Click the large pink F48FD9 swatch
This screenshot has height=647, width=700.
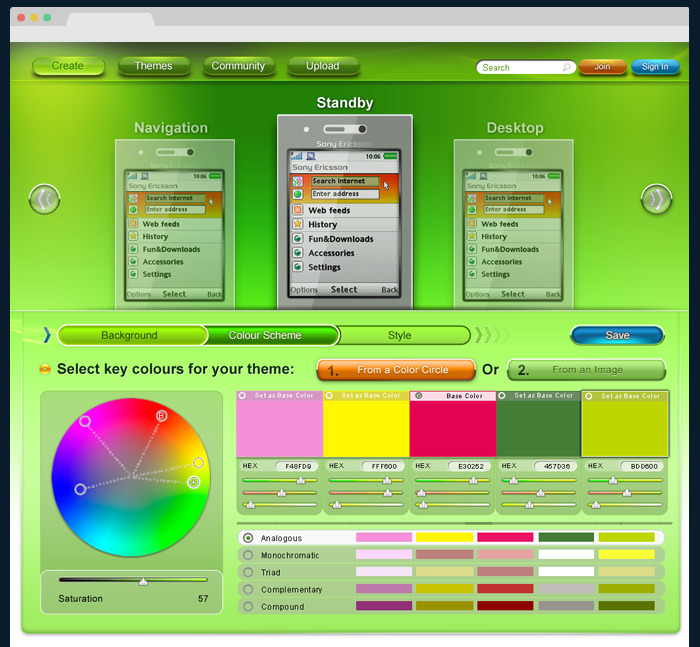coord(279,428)
